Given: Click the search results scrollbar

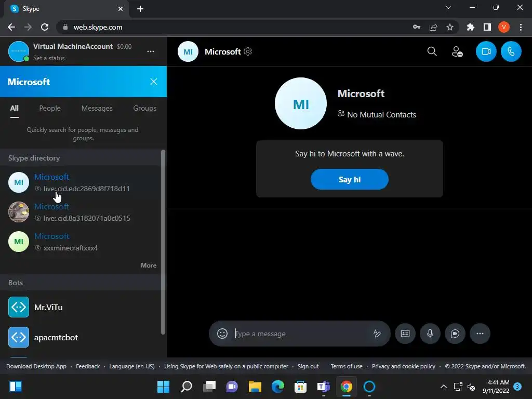Looking at the screenshot, I should coord(163,242).
